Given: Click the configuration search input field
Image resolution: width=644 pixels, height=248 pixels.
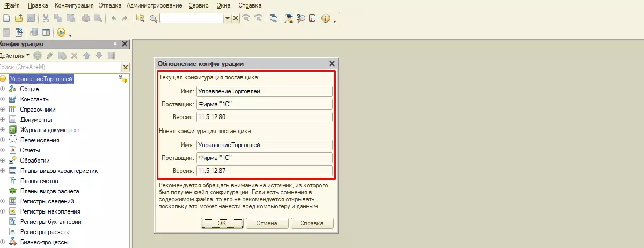Looking at the screenshot, I should point(60,67).
